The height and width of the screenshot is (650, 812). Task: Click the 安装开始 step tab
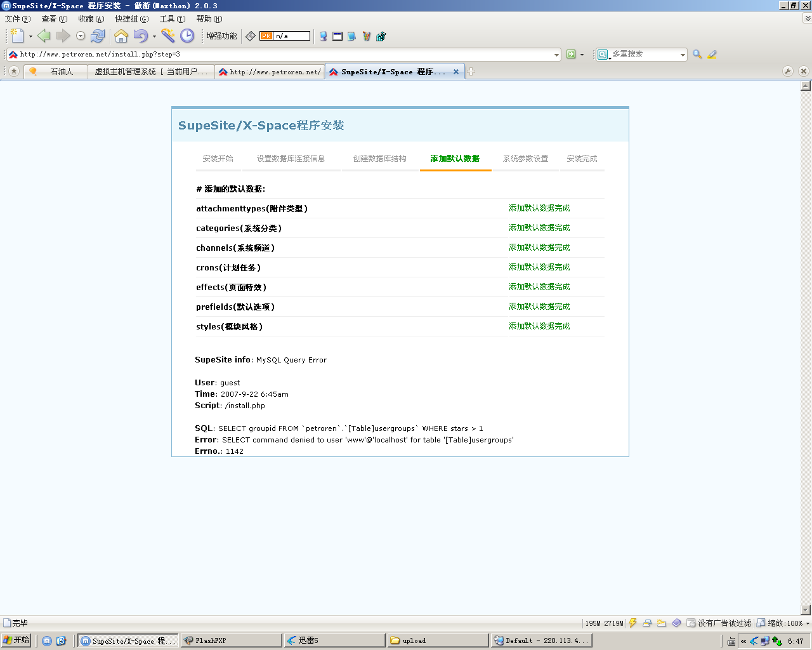click(x=218, y=159)
